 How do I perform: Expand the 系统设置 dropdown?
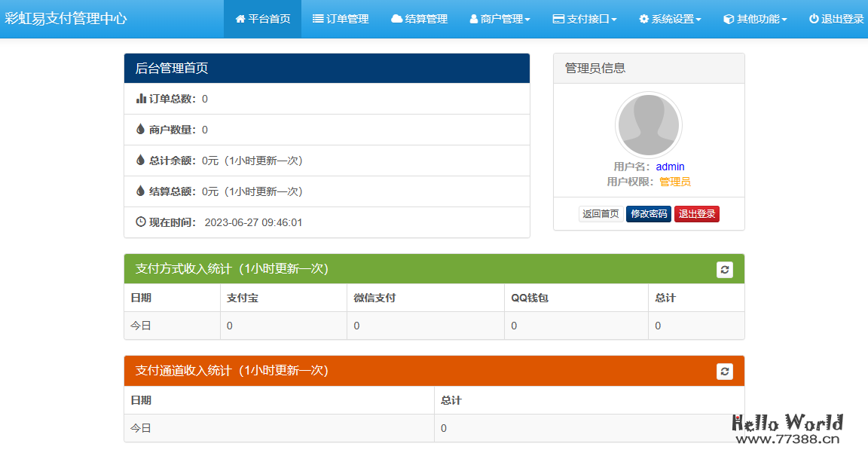tap(669, 19)
